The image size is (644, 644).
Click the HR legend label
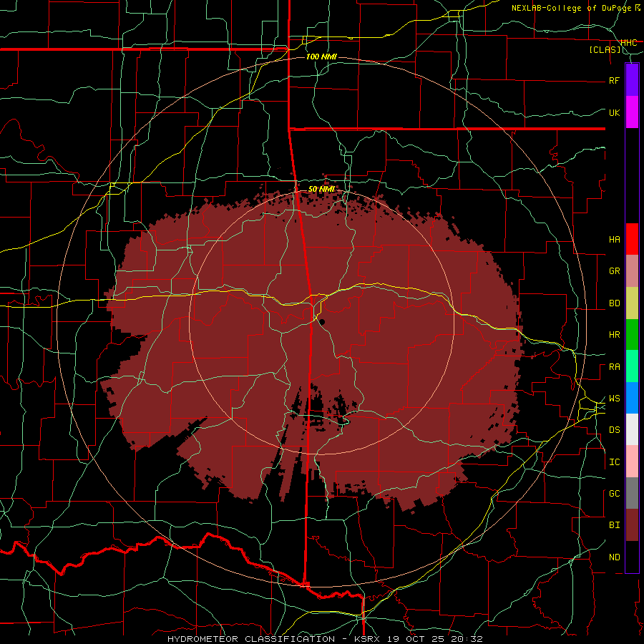coord(614,335)
